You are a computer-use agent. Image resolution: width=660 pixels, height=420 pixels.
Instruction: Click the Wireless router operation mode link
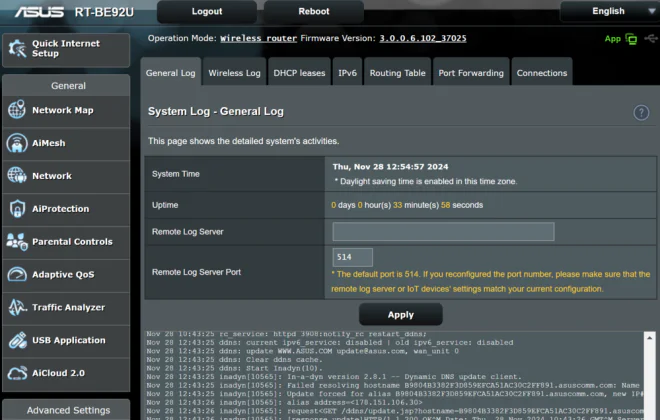[258, 38]
